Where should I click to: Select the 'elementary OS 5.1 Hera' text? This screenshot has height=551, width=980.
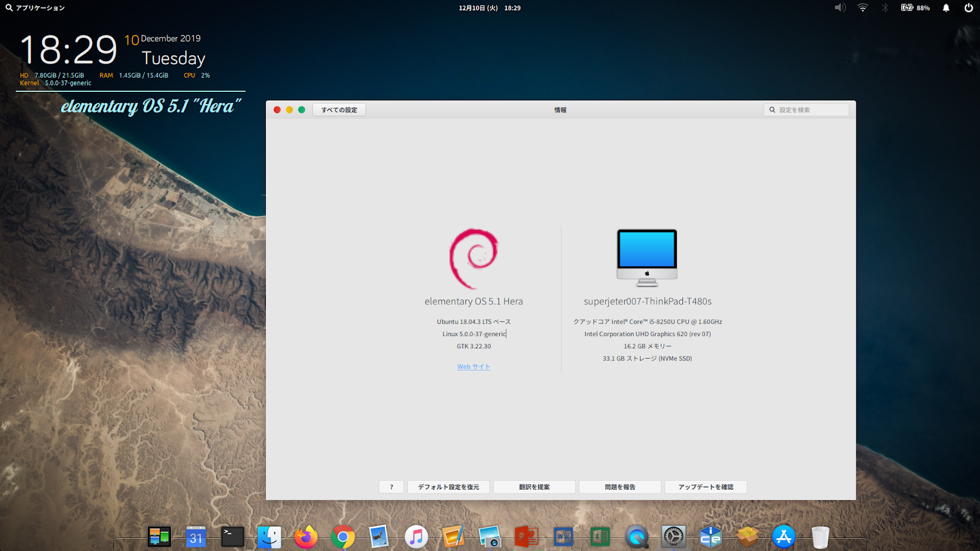tap(473, 301)
